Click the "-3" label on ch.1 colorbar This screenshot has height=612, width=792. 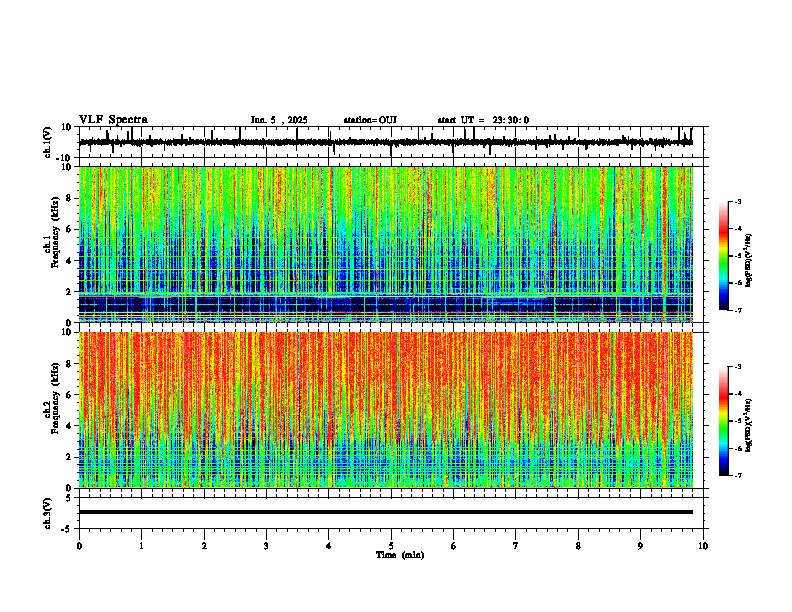[x=738, y=202]
